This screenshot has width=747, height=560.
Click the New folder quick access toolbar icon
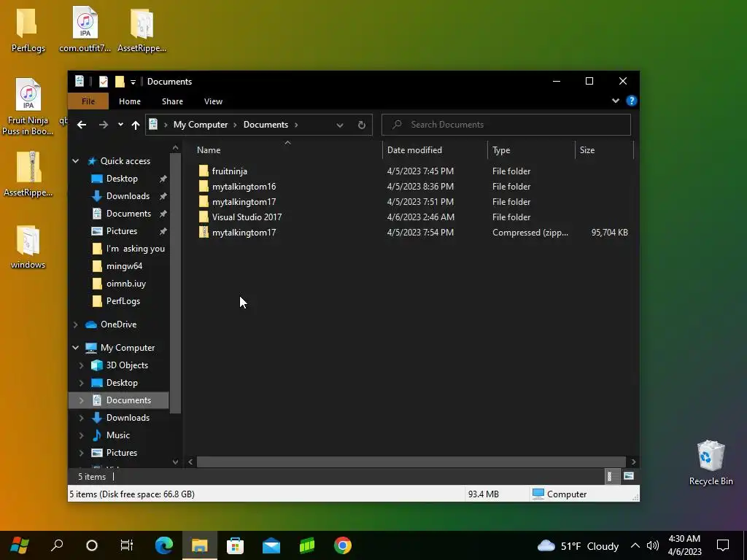coord(120,82)
